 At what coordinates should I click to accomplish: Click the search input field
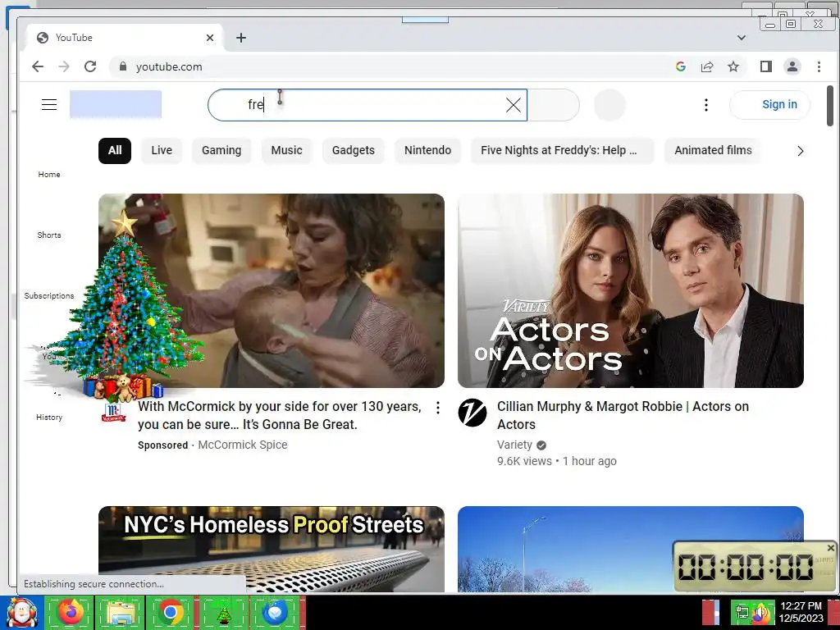point(367,105)
